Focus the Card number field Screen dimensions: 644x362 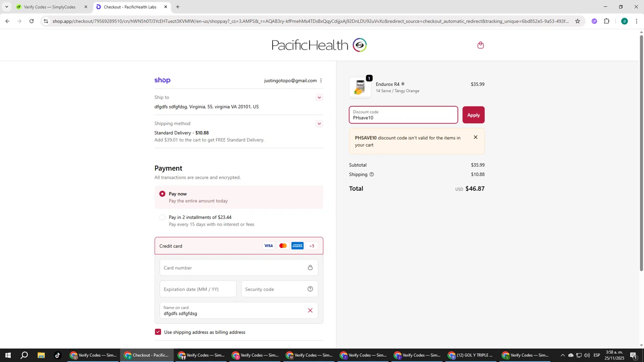point(239,268)
